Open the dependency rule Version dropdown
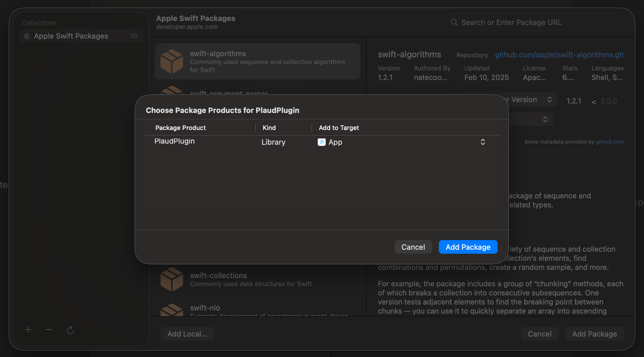644x357 pixels. (x=531, y=100)
